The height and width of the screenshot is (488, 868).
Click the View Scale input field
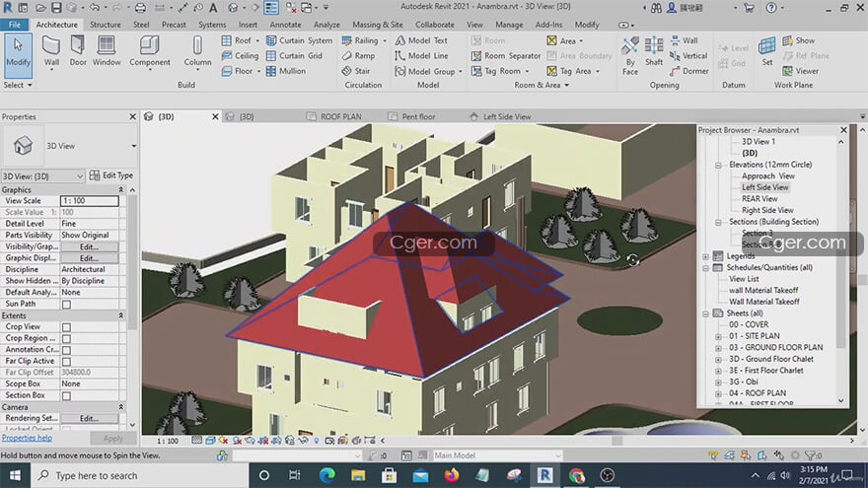[89, 201]
